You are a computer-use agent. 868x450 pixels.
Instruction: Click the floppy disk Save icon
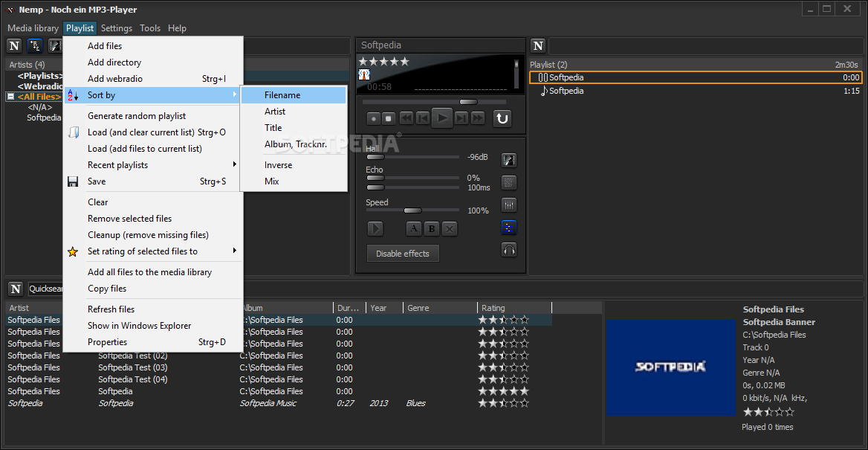pos(73,181)
